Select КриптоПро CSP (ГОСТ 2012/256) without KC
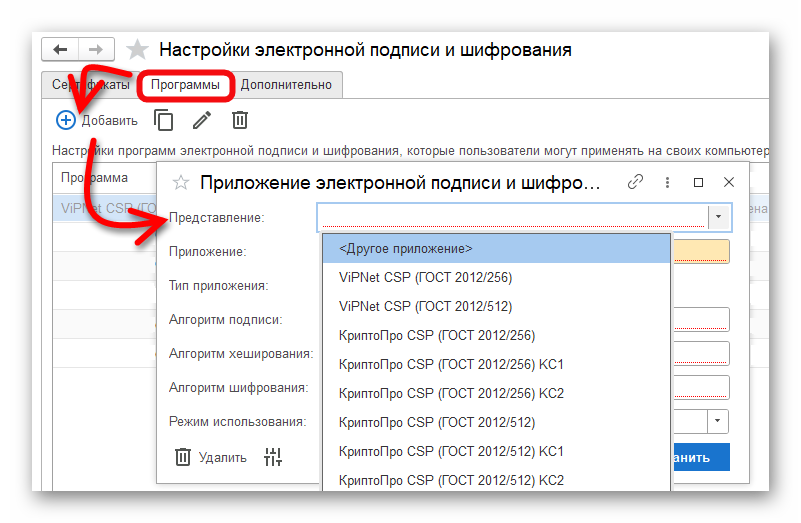801x523 pixels. [496, 336]
